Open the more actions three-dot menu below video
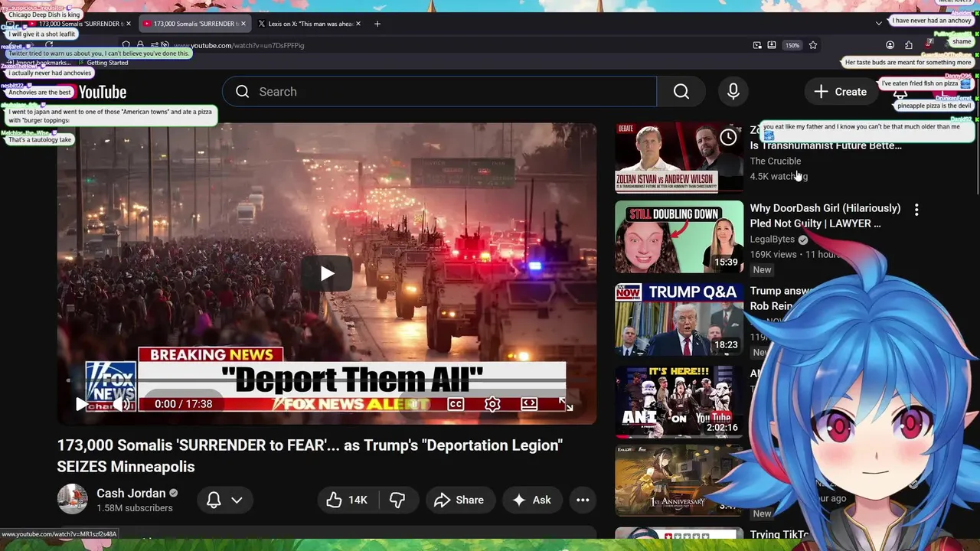The height and width of the screenshot is (551, 980). (x=583, y=500)
